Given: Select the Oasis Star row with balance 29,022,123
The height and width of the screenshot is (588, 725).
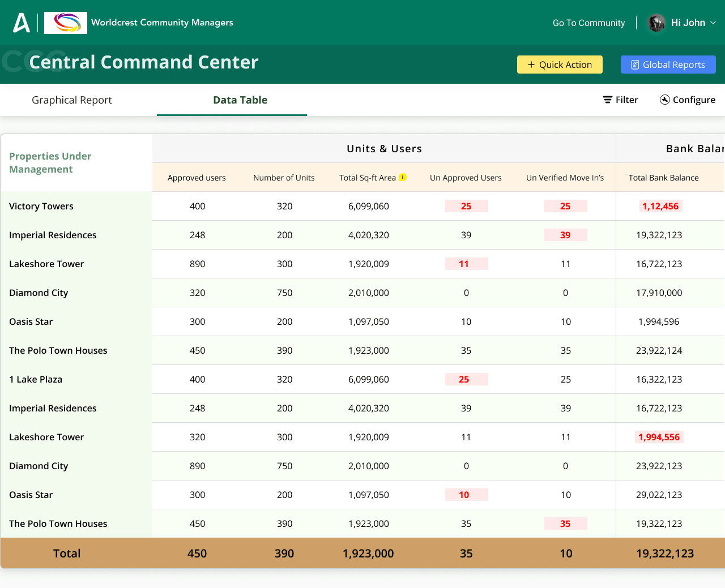Looking at the screenshot, I should click(362, 495).
